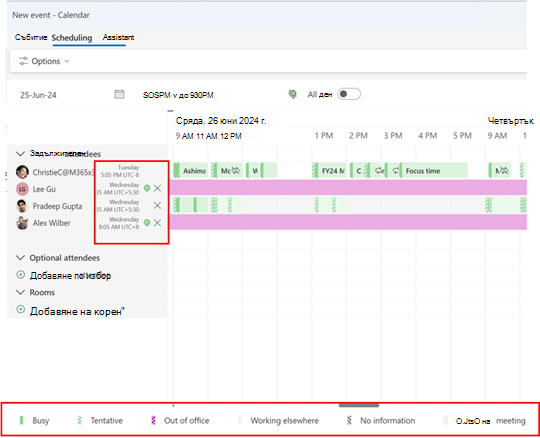Click Alex Wilber's profile picture
Viewport: 540px width, 438px height.
coord(22,223)
